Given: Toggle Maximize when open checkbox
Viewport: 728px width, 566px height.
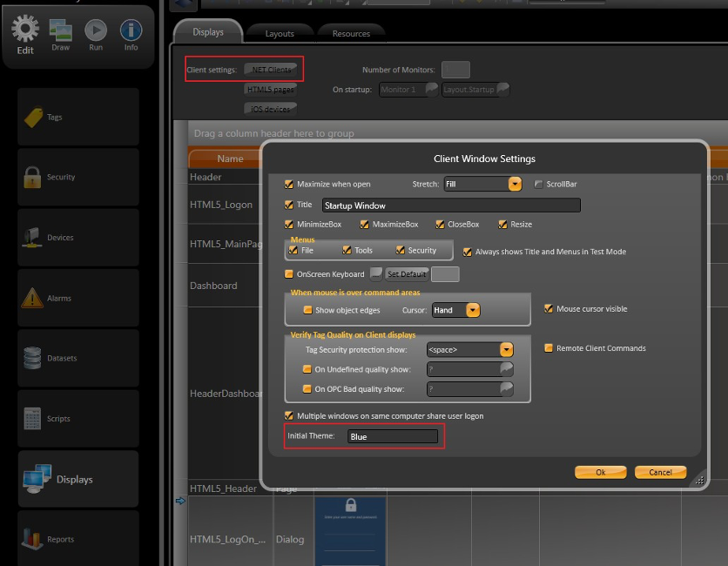Looking at the screenshot, I should (x=289, y=185).
